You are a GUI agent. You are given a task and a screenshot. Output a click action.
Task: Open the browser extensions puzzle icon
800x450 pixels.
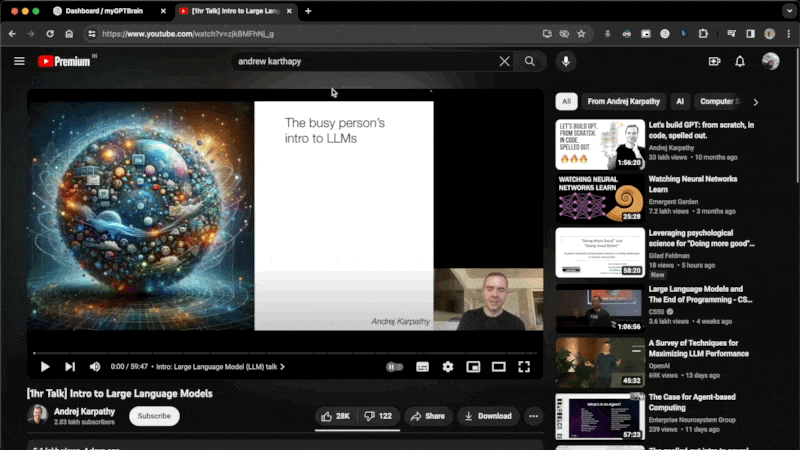tap(703, 34)
